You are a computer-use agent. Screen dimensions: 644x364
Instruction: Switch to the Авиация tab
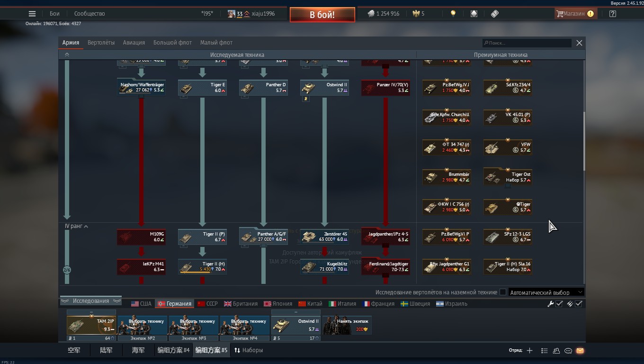pyautogui.click(x=134, y=43)
